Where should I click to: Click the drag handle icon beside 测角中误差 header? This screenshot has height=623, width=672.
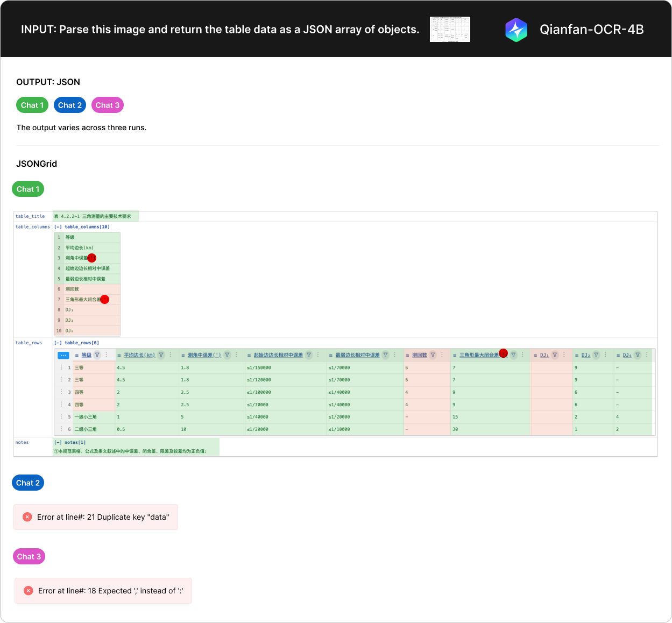[x=183, y=355]
